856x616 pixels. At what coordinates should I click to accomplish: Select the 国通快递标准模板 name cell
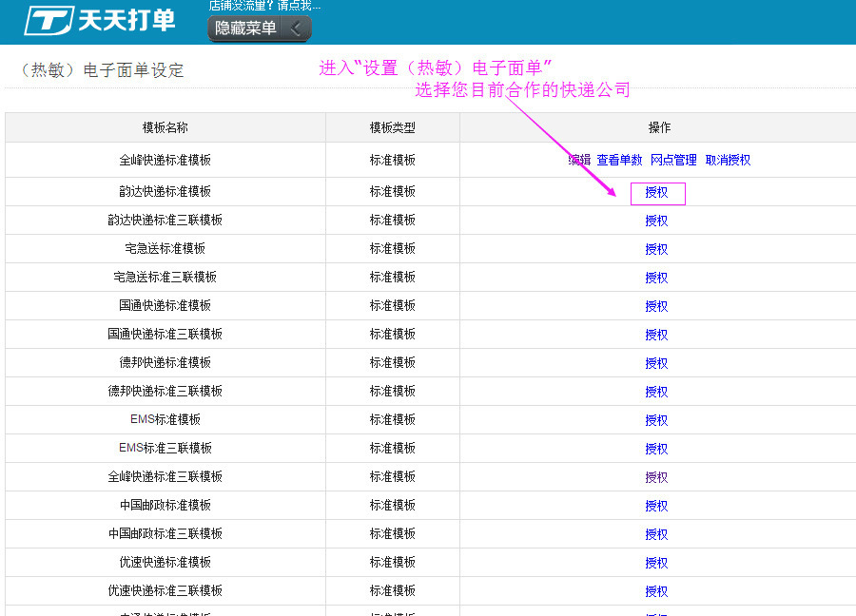coord(165,305)
